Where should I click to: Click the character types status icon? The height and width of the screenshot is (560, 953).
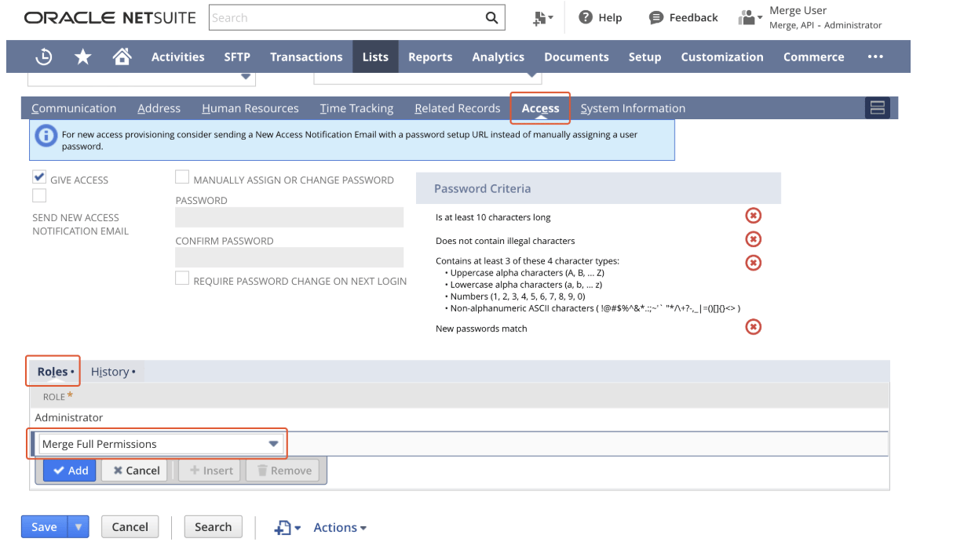(x=753, y=263)
